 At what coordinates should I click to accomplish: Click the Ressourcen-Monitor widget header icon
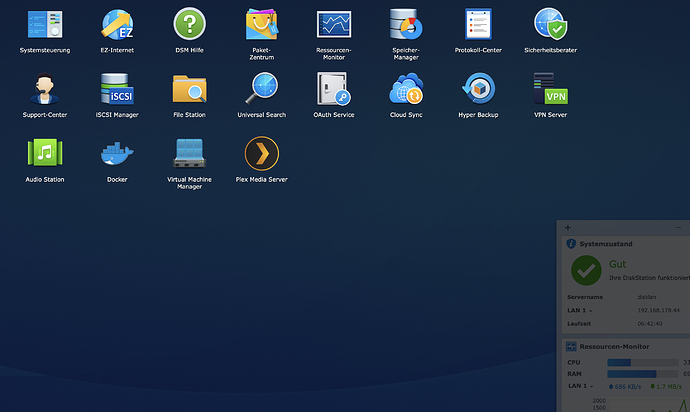(x=571, y=347)
